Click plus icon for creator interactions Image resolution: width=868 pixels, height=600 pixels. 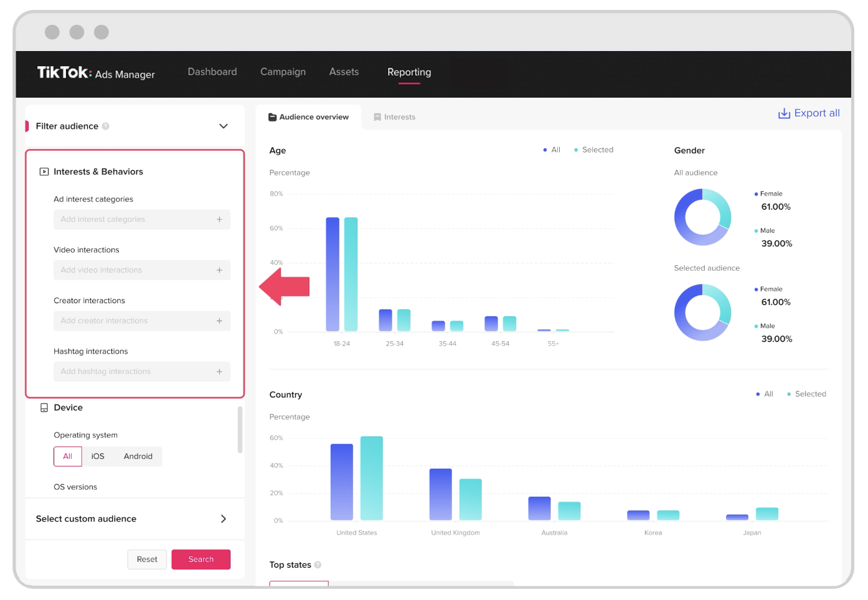[x=219, y=321]
